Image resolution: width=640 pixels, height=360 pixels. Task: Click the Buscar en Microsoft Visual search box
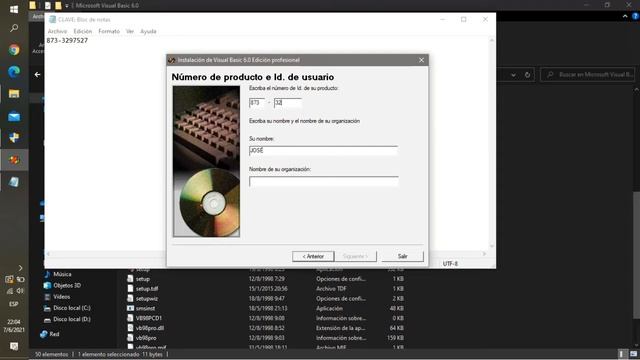pyautogui.click(x=588, y=75)
